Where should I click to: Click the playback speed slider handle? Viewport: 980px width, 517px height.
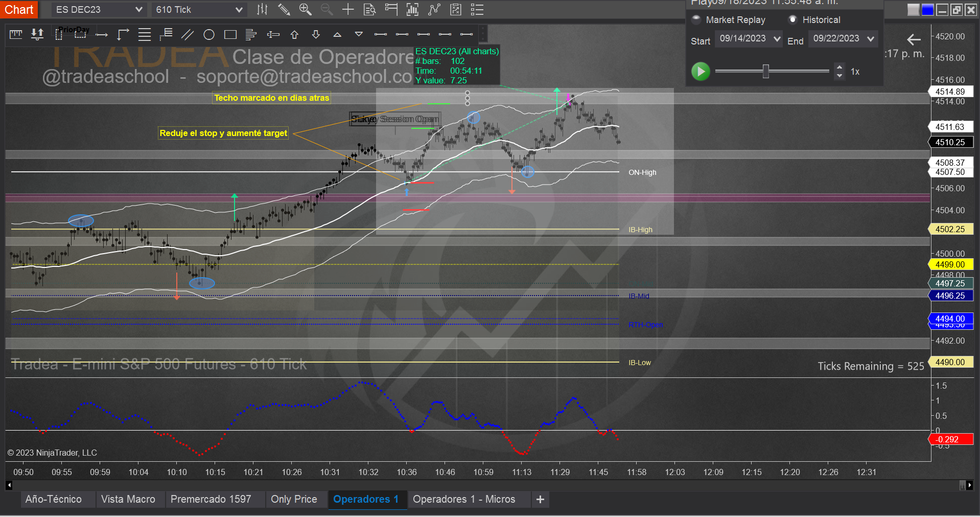[766, 71]
